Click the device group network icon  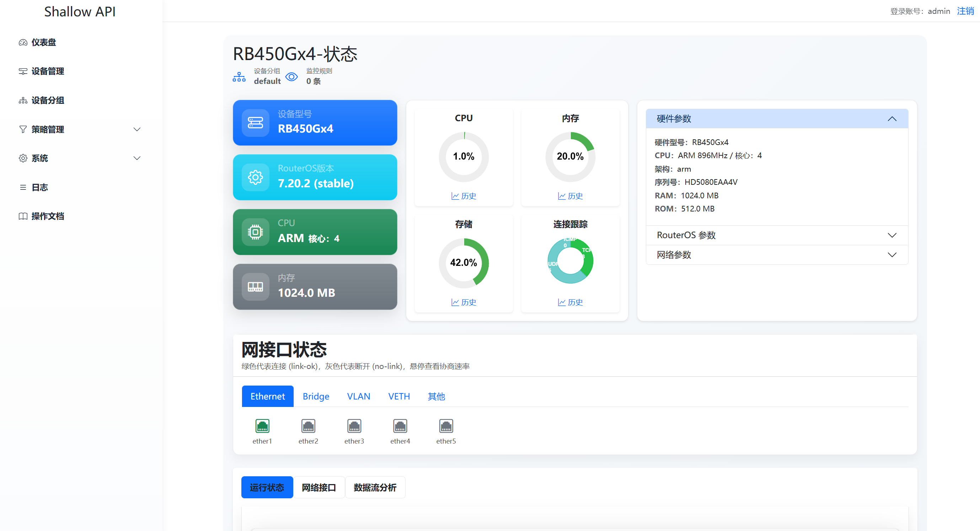coord(239,77)
